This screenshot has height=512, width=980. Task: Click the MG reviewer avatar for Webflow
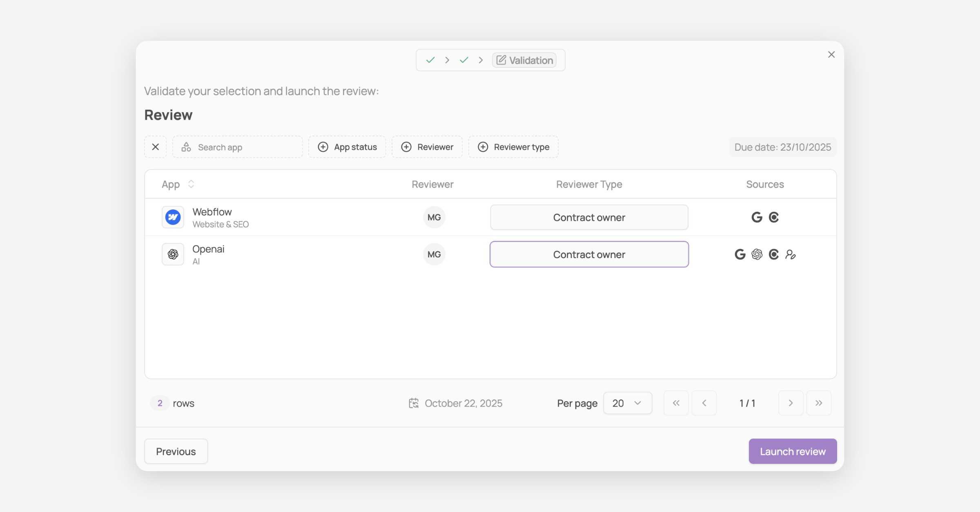coord(434,217)
